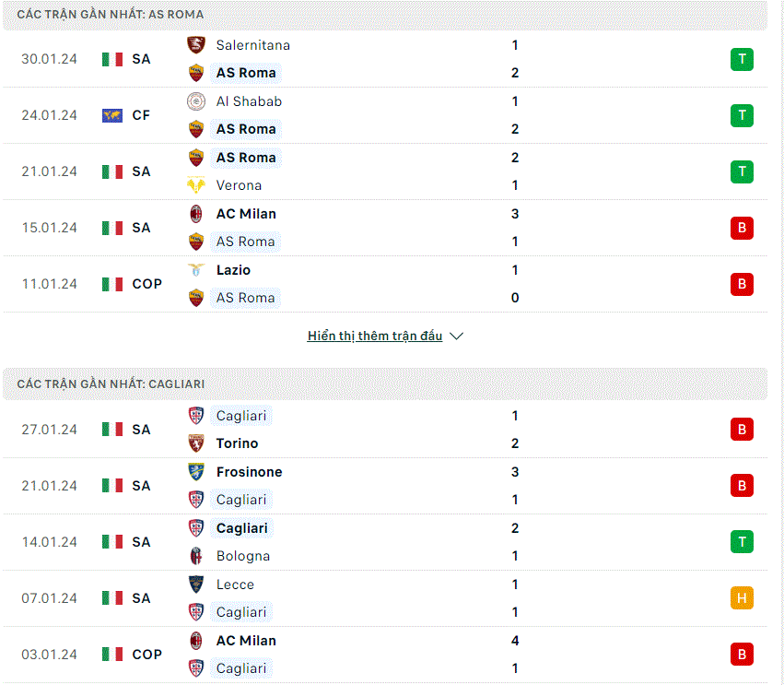Select the Frosinone team name

249,472
